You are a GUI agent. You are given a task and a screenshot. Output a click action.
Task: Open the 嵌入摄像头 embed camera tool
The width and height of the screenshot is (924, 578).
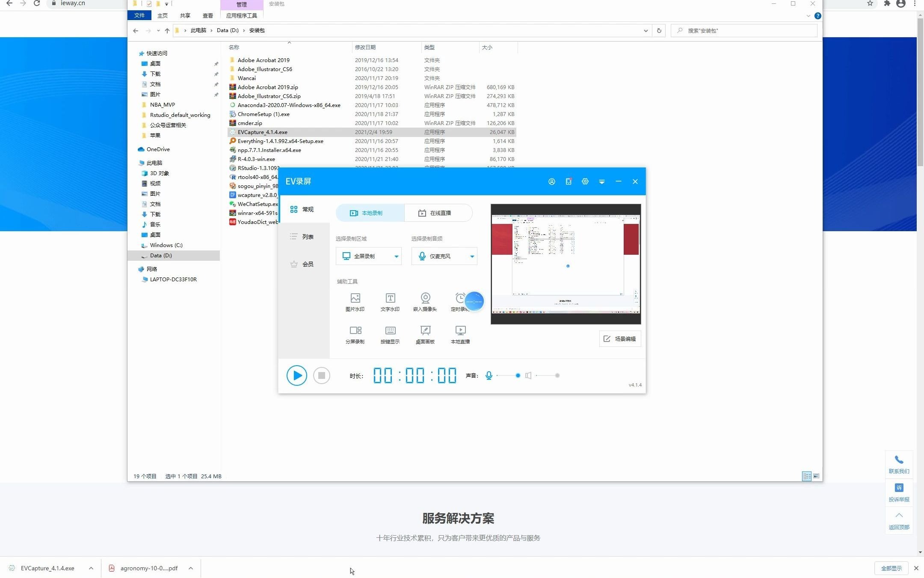(x=425, y=302)
